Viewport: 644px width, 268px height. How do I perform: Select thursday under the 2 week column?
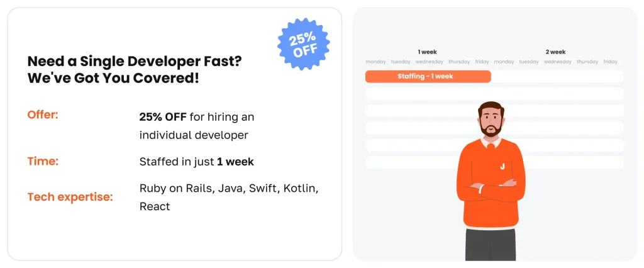(x=587, y=62)
